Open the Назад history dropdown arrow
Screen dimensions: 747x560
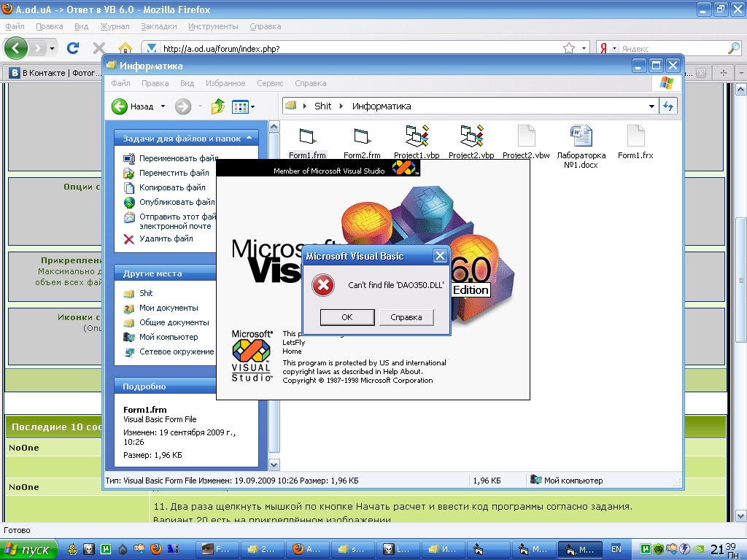coord(163,106)
